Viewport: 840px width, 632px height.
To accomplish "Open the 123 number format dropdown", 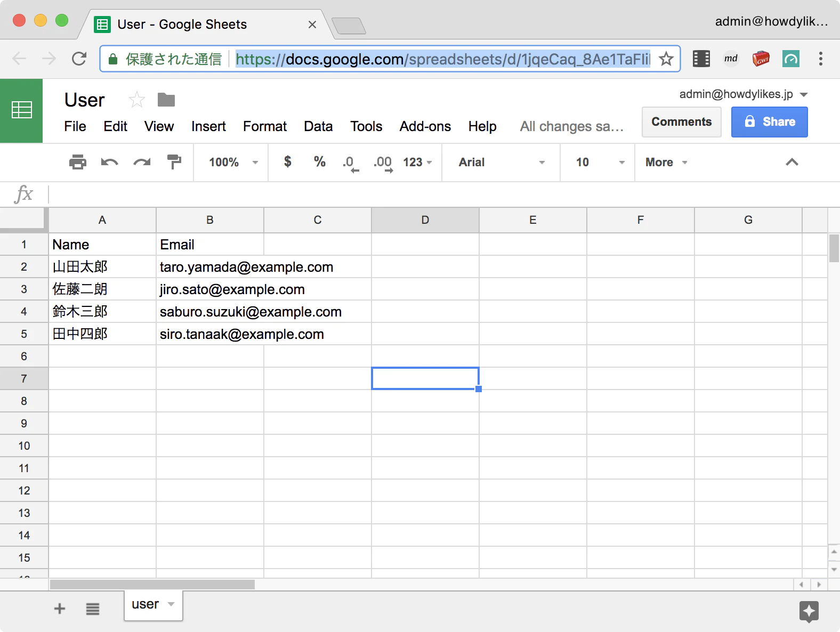I will click(417, 162).
